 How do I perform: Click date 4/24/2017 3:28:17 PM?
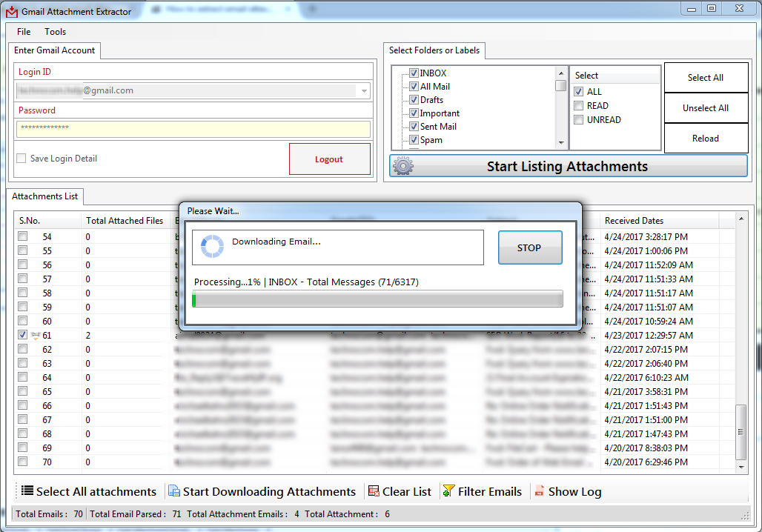[646, 236]
